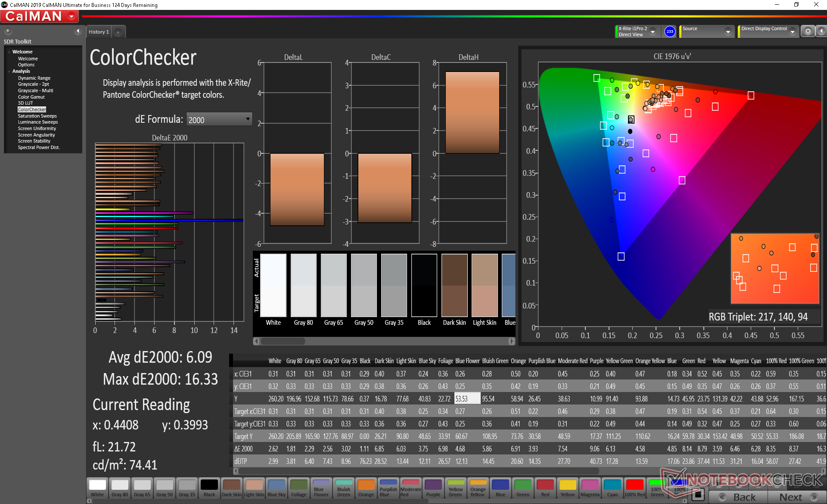Expand the Source dropdown
827x504 pixels.
728,31
